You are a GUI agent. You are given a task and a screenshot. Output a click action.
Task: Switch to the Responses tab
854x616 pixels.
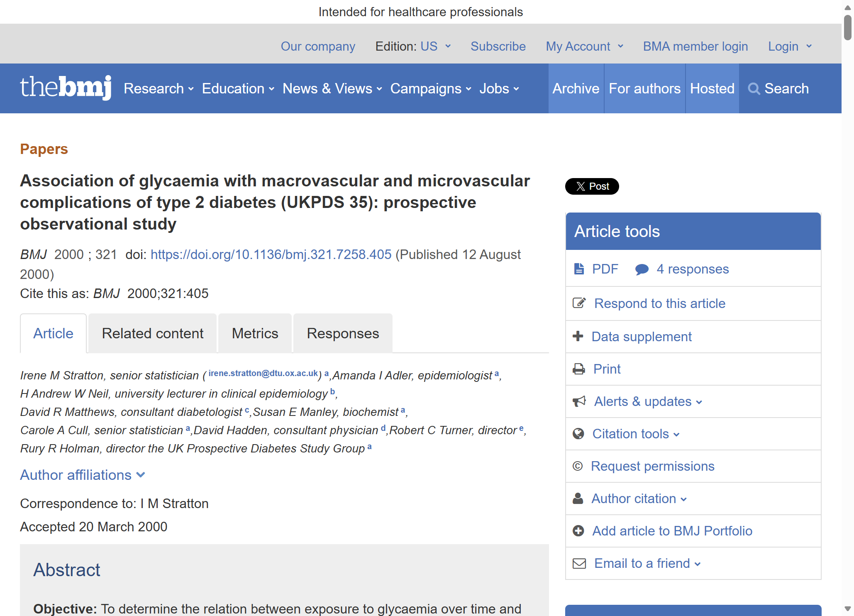(x=343, y=333)
